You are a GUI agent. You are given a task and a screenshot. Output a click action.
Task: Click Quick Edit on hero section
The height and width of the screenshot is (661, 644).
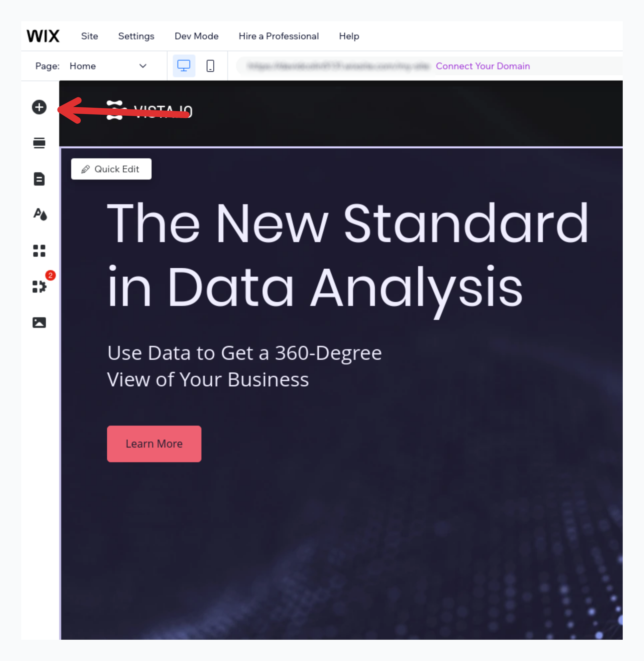click(x=111, y=169)
